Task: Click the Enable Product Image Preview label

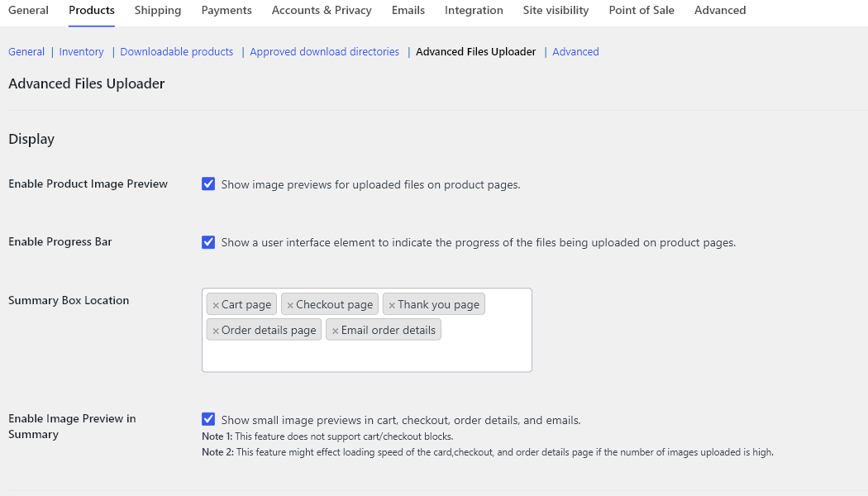Action: pyautogui.click(x=88, y=184)
